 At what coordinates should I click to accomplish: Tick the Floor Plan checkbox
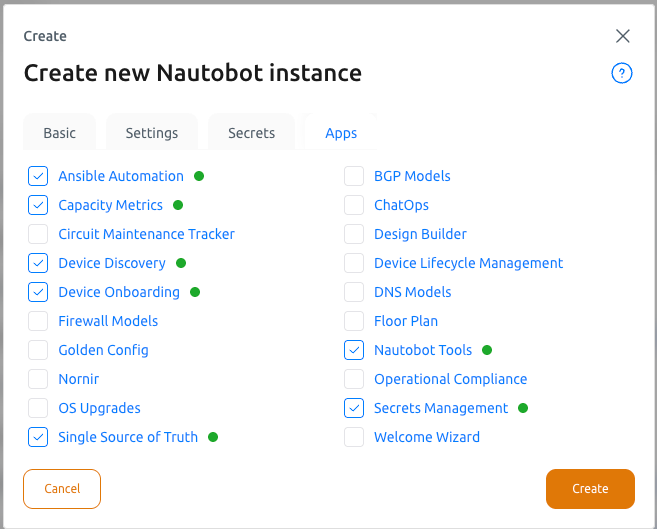[x=354, y=321]
